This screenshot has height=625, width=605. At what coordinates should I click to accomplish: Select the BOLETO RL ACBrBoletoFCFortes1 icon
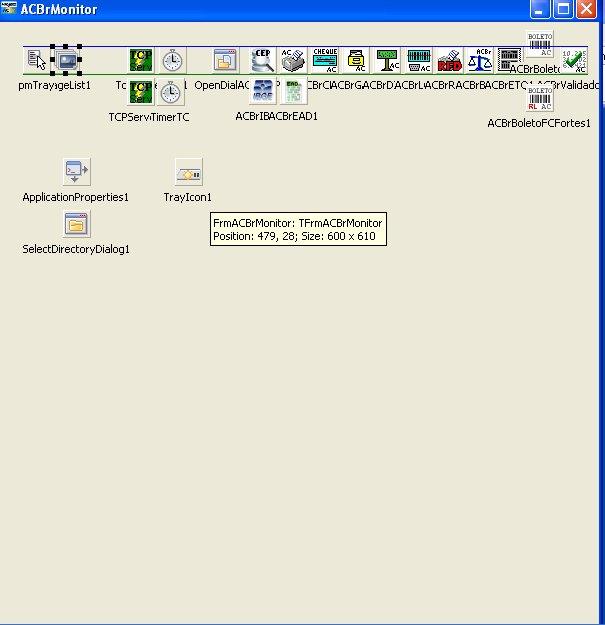(540, 98)
